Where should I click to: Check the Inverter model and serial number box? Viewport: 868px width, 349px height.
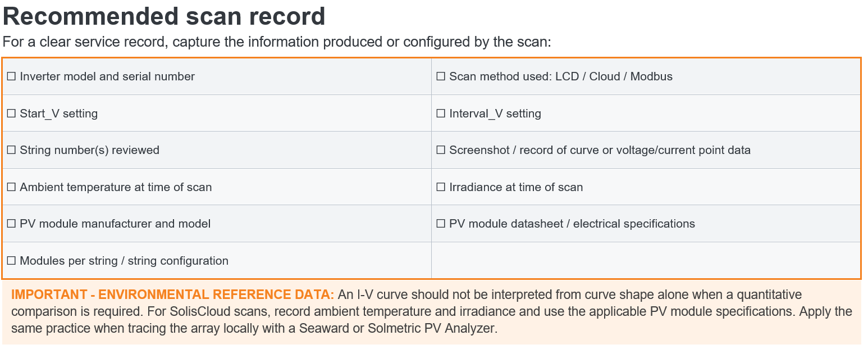[11, 76]
